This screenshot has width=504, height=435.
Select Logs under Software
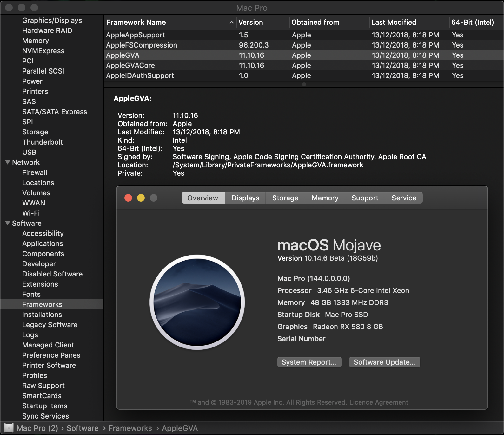coord(30,335)
